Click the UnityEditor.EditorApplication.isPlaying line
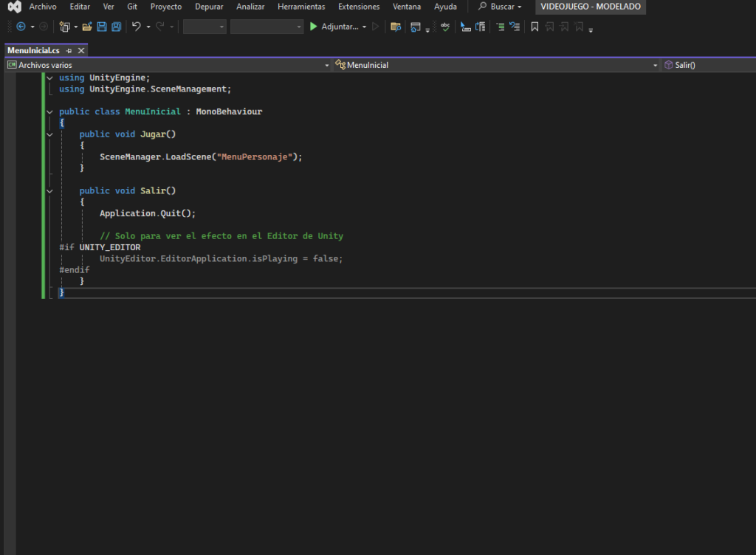 pos(221,259)
